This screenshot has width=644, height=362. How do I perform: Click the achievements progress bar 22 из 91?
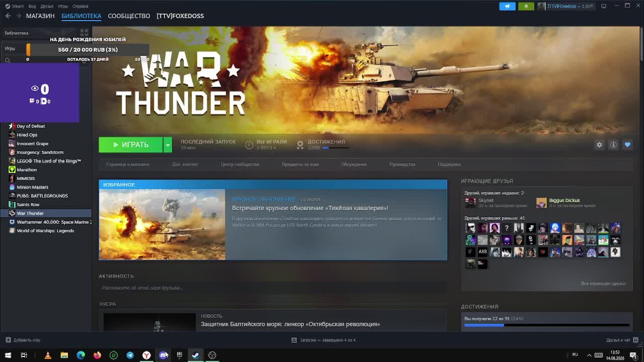[547, 325]
